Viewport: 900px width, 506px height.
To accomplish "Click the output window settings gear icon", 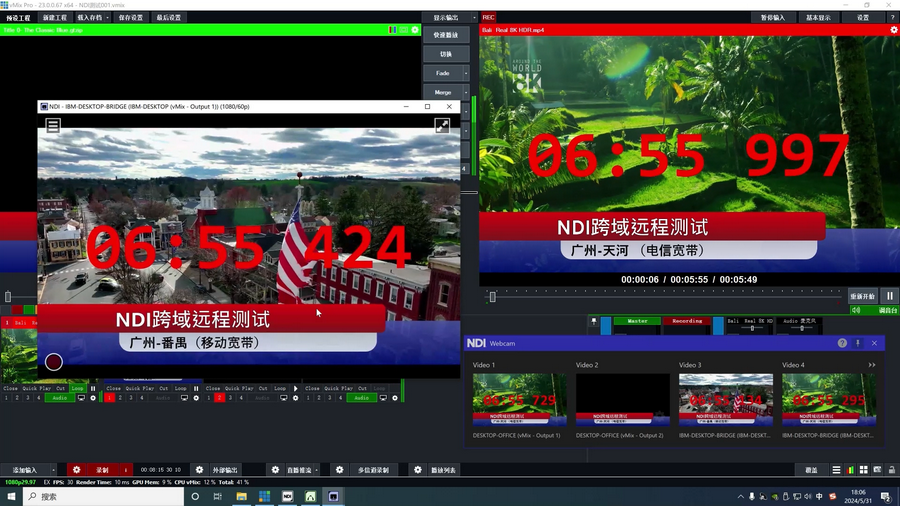I will 894,30.
